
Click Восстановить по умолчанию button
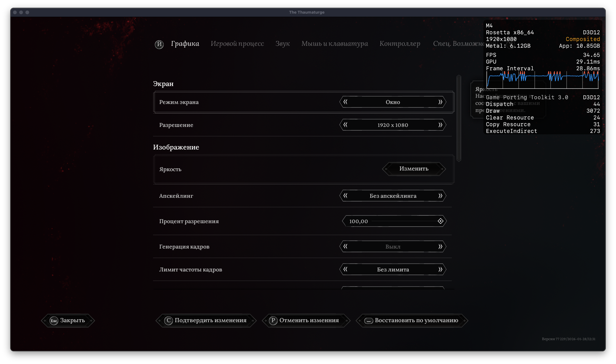pos(412,320)
